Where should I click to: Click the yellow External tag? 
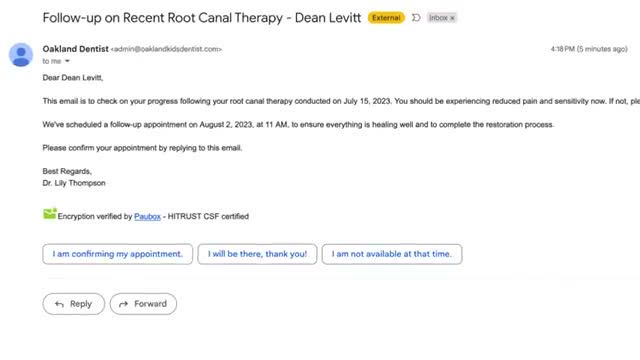coord(386,18)
